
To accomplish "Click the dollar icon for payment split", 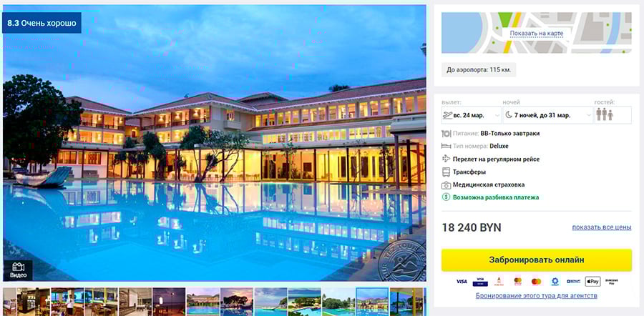I will coord(446,197).
